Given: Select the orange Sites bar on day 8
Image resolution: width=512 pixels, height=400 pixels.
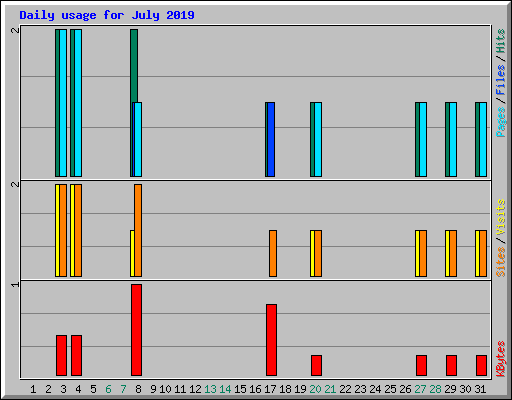Looking at the screenshot, I should pos(138,230).
